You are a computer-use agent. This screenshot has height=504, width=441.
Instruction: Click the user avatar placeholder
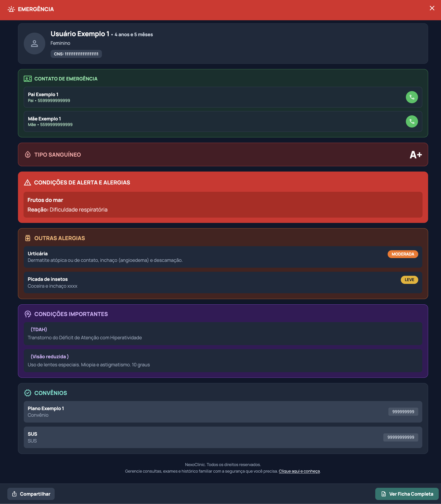point(34,44)
